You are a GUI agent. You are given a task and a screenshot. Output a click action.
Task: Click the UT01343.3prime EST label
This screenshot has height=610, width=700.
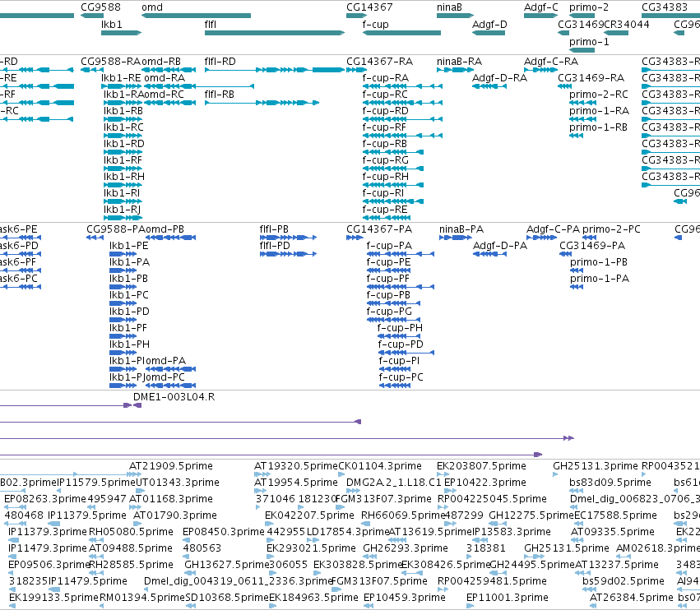(177, 483)
